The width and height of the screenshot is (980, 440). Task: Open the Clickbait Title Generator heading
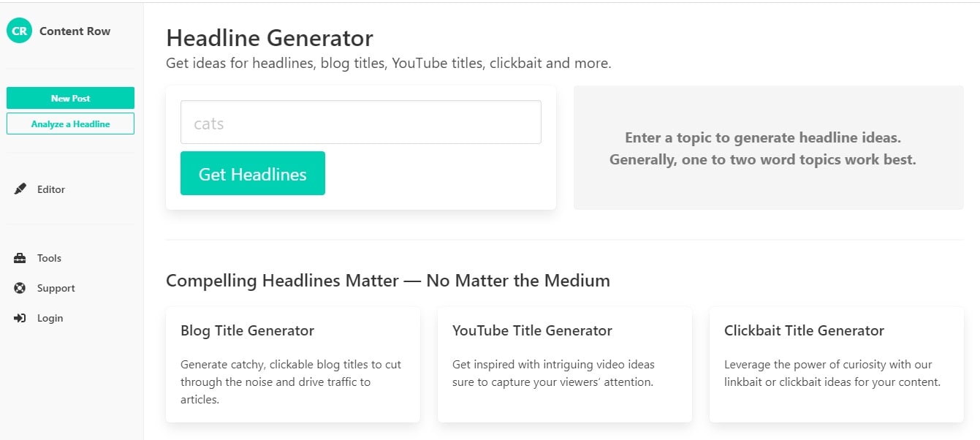coord(804,330)
